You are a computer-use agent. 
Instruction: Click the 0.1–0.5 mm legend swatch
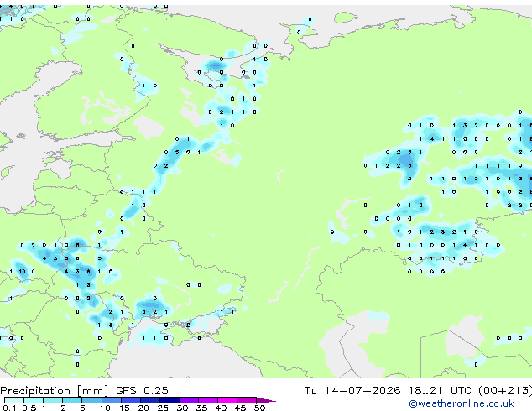coord(14,400)
